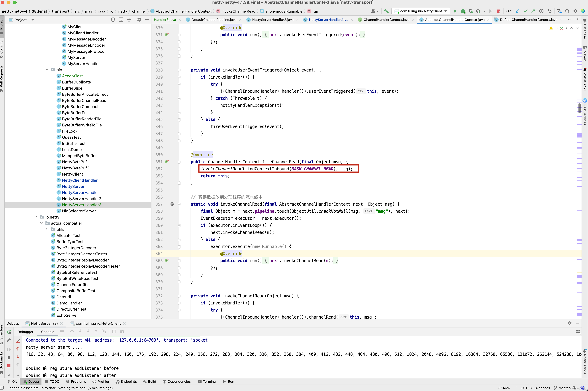Start the green Debug bug icon
588x391 pixels.
click(x=463, y=11)
